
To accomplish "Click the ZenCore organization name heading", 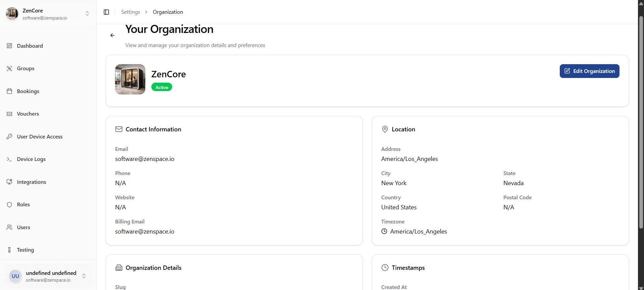I will click(168, 74).
